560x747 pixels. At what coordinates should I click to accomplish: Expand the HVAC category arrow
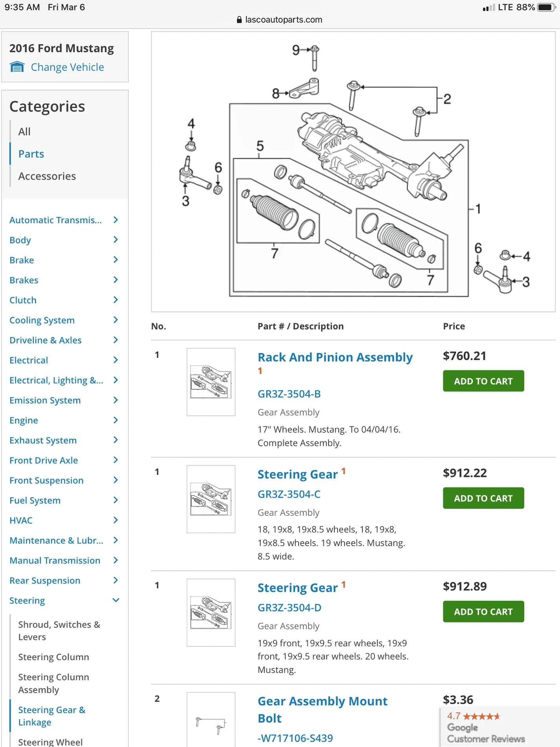(x=116, y=520)
